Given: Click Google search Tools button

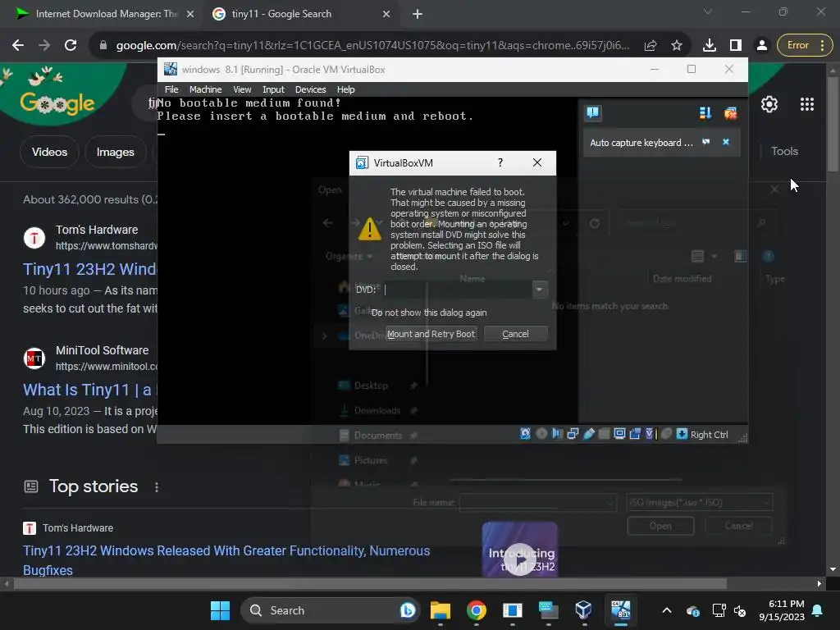Looking at the screenshot, I should pyautogui.click(x=784, y=152).
